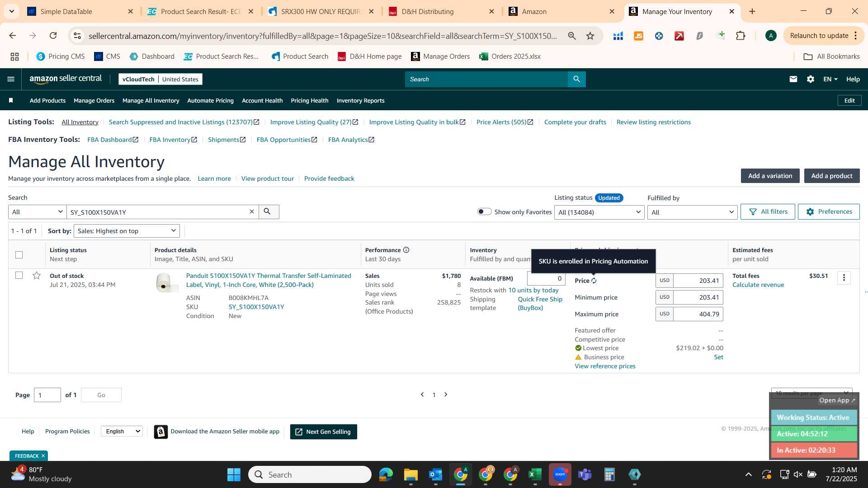868x488 pixels.
Task: Show hidden system tray icons
Action: pyautogui.click(x=748, y=474)
